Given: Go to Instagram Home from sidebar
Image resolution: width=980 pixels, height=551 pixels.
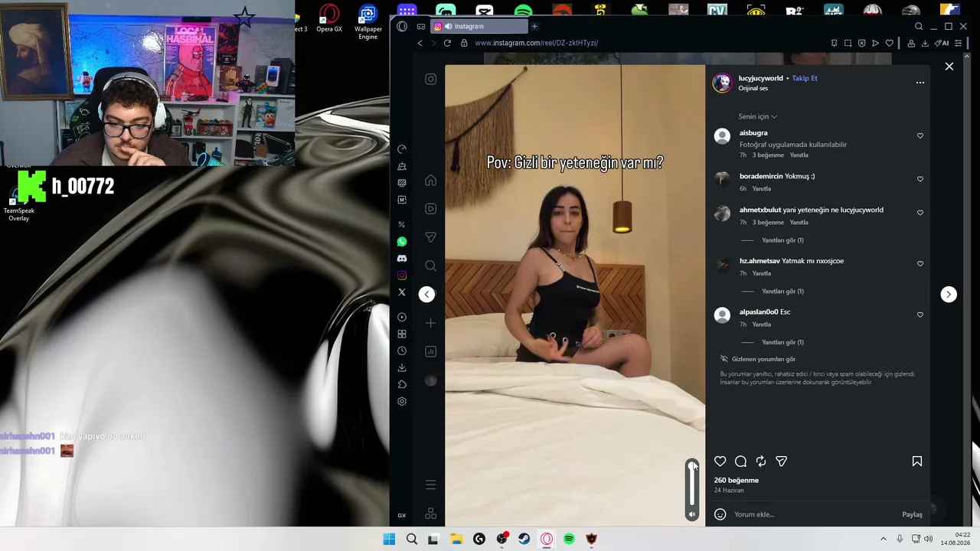Looking at the screenshot, I should point(431,181).
